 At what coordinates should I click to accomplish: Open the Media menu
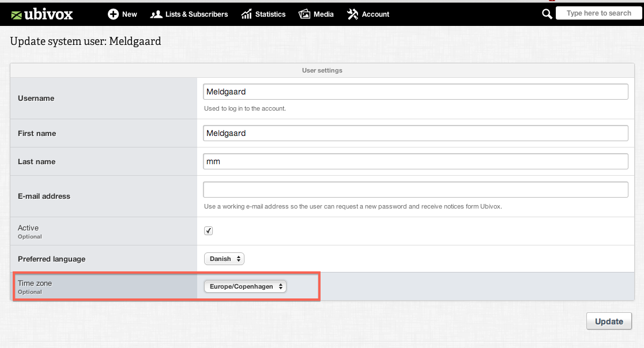click(x=316, y=14)
